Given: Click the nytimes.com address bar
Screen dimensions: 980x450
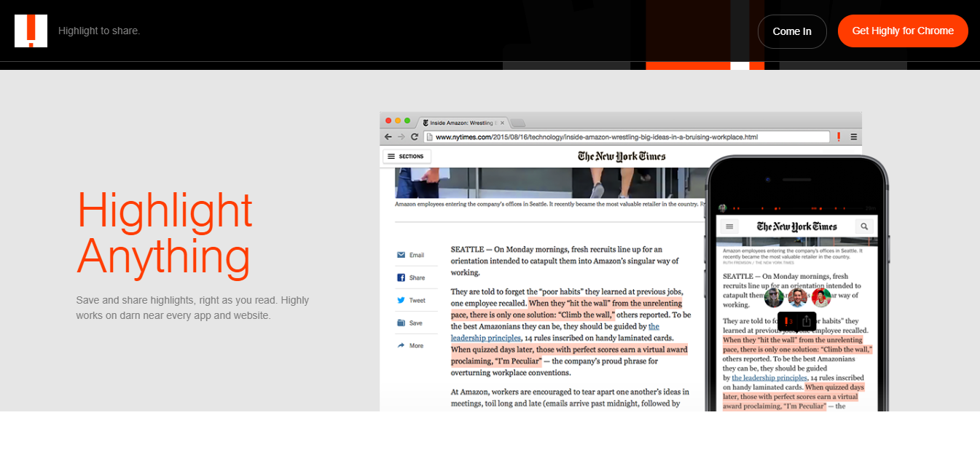Looking at the screenshot, I should pos(627,136).
